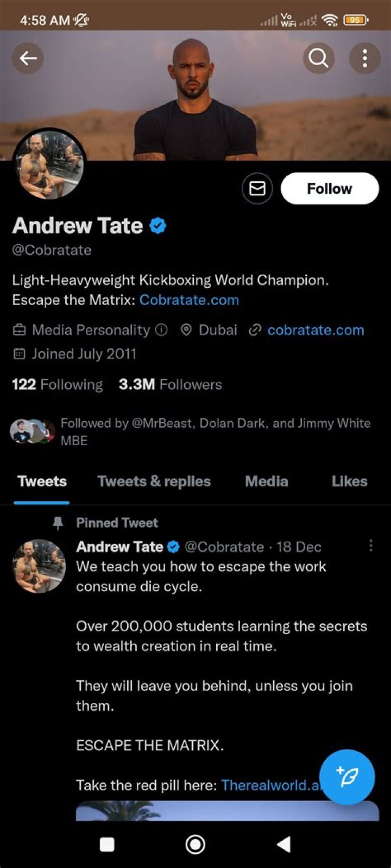Tap the Media Personality info icon

point(161,330)
